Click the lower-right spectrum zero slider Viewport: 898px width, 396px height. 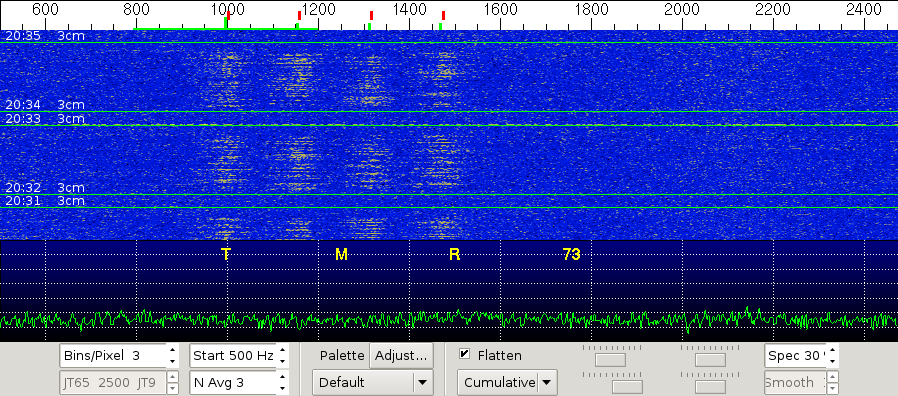[710, 387]
